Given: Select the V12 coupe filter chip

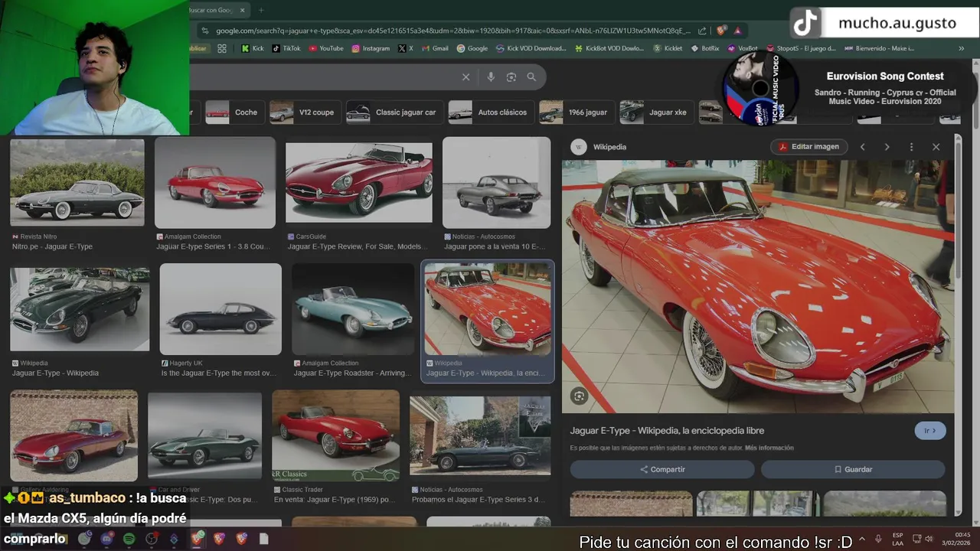Looking at the screenshot, I should pos(304,112).
